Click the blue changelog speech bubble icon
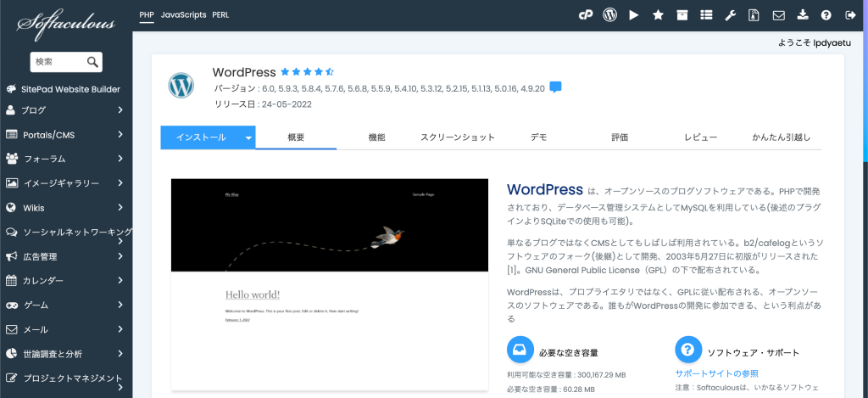868x398 pixels. click(x=556, y=87)
